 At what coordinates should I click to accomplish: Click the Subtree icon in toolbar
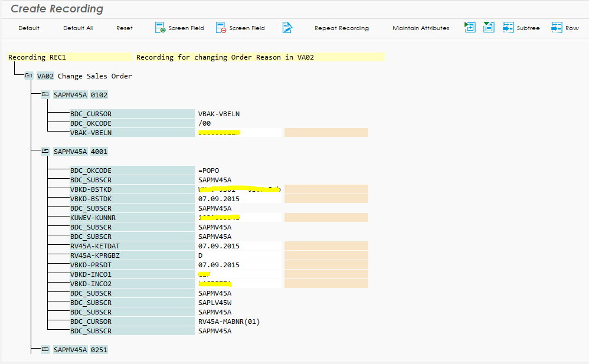(508, 28)
